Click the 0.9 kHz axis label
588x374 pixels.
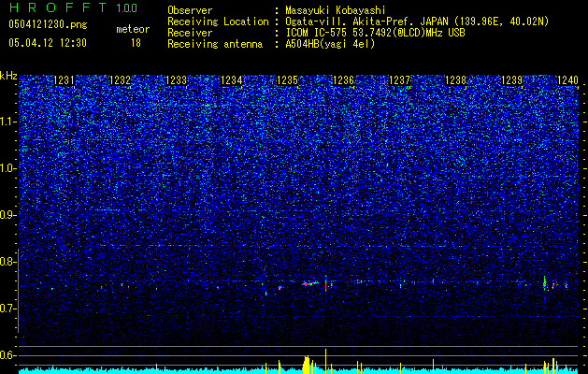[x=8, y=215]
